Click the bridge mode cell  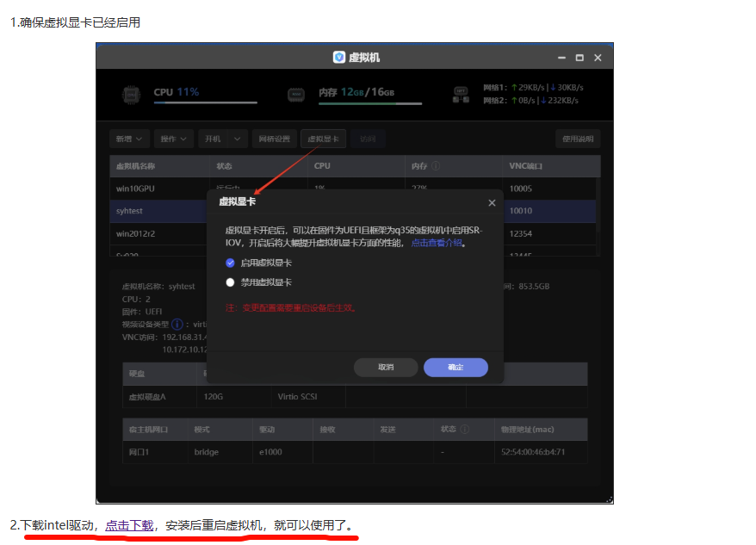[220, 452]
